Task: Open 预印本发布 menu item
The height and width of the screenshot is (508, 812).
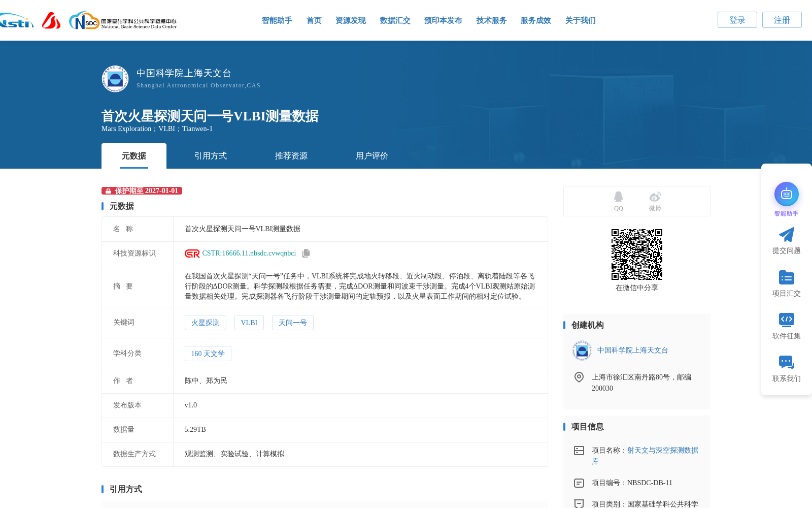Action: 443,20
